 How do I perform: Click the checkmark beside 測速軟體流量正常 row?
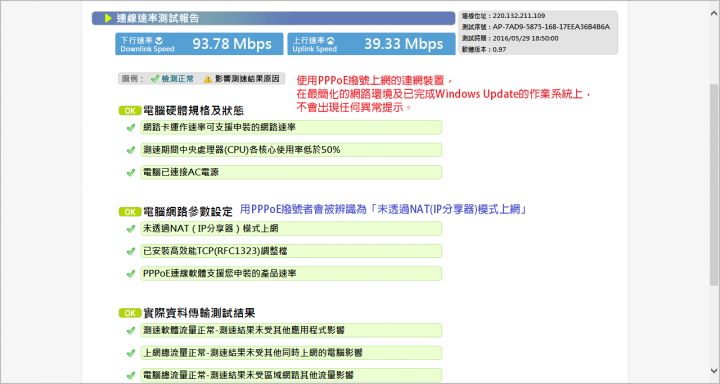coord(130,331)
